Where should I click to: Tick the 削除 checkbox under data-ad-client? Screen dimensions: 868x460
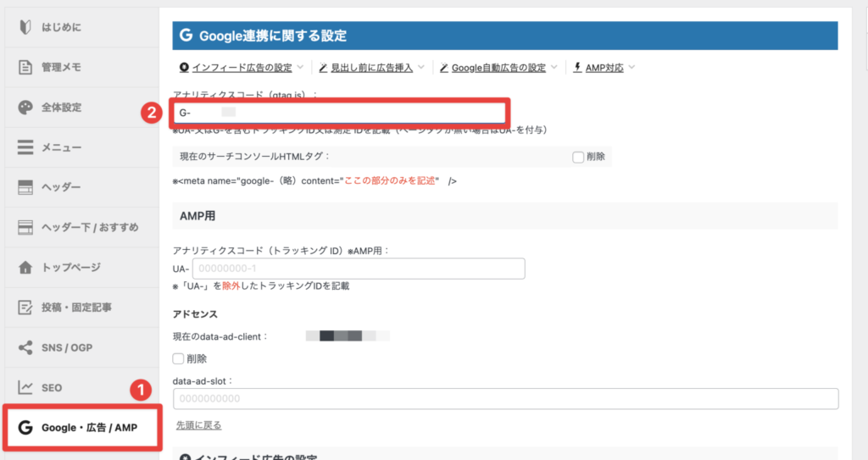click(x=178, y=358)
